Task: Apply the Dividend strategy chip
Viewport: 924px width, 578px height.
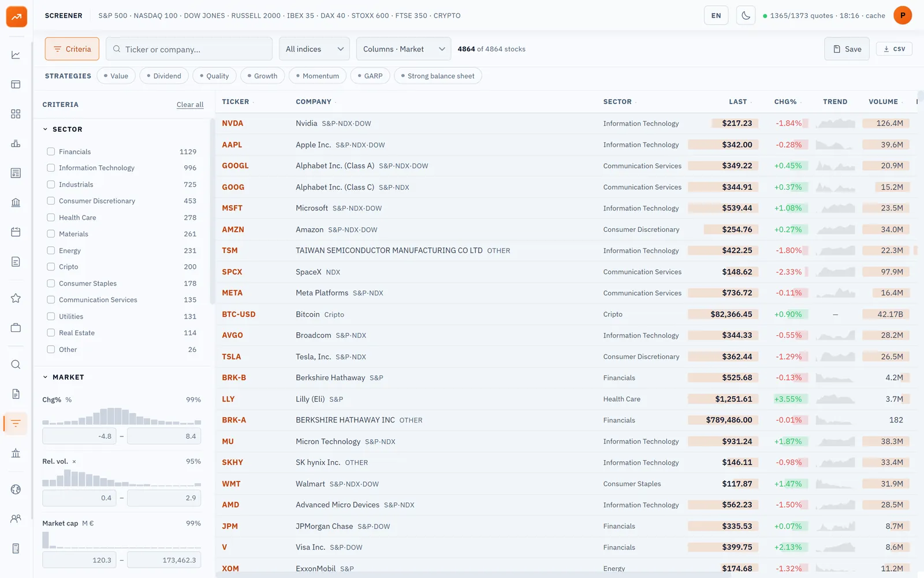Action: [164, 76]
